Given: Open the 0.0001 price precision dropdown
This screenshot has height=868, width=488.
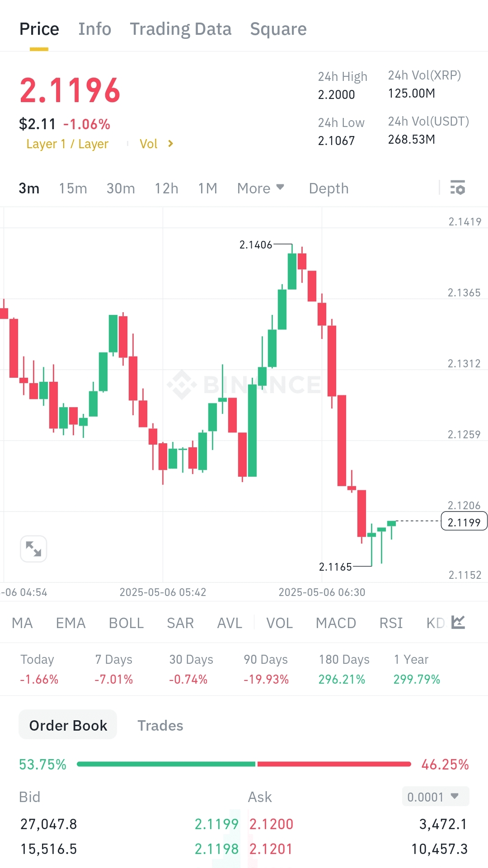Looking at the screenshot, I should click(x=435, y=797).
